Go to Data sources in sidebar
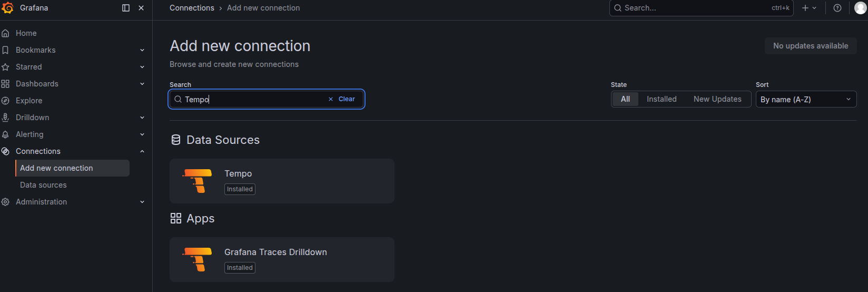868x292 pixels. (43, 185)
